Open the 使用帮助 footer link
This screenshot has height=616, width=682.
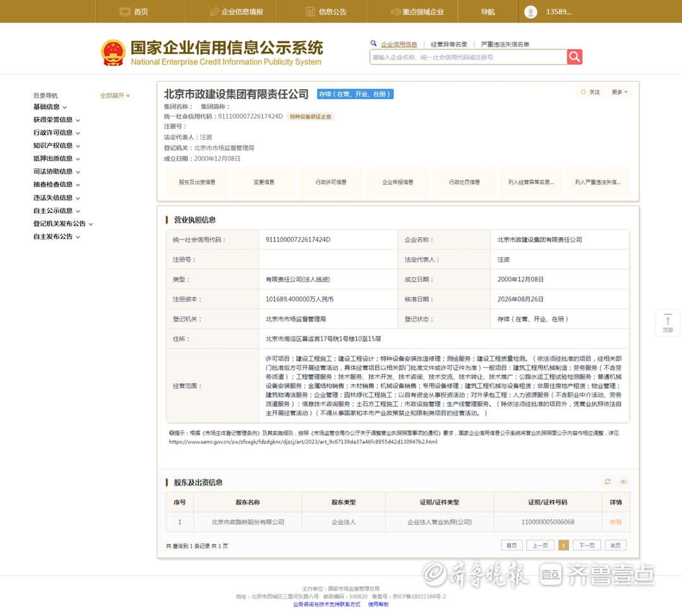pos(378,604)
